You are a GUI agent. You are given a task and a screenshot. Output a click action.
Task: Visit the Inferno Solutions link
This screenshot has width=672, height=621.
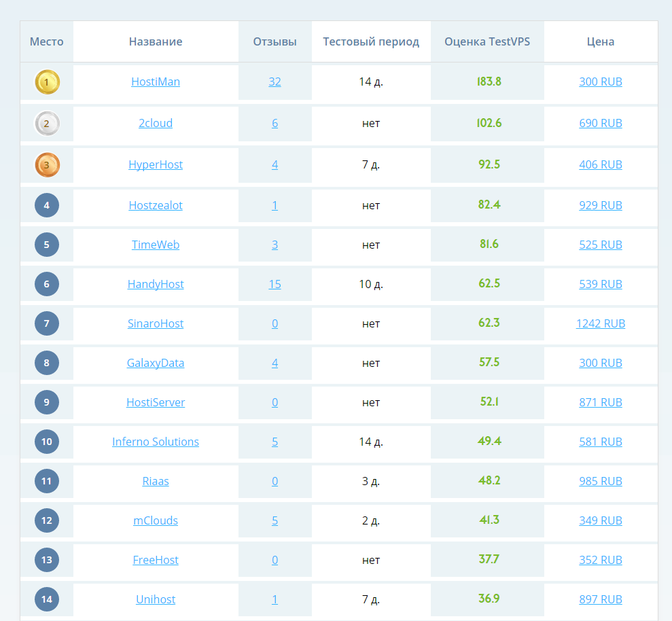point(156,442)
